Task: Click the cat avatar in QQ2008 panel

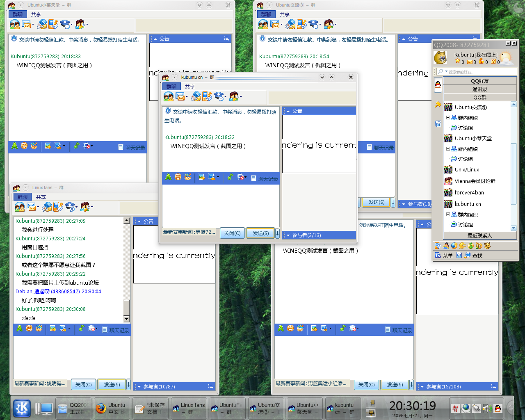Action: coord(441,57)
